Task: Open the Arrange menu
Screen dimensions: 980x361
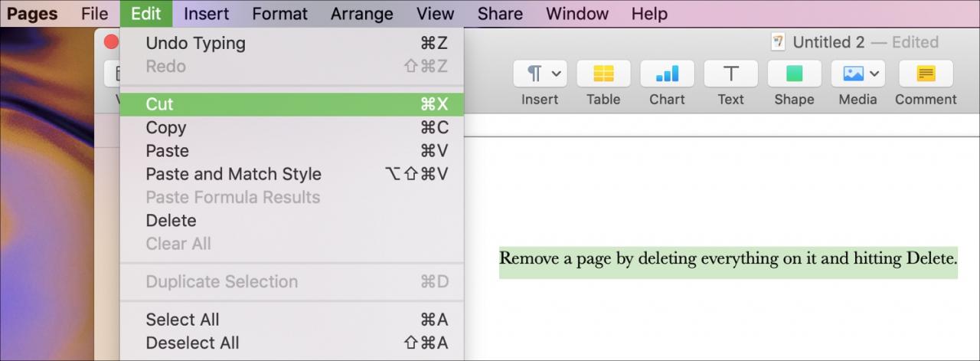Action: click(362, 14)
